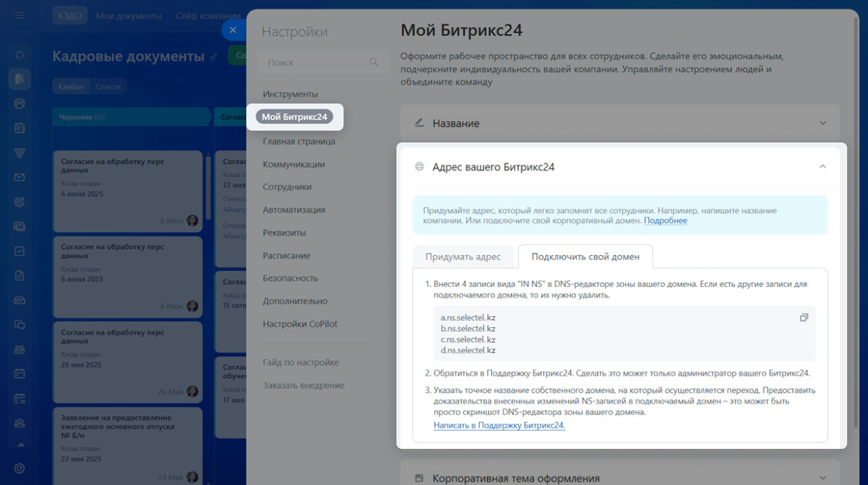
Task: Close the settings slider panel
Action: pyautogui.click(x=233, y=30)
